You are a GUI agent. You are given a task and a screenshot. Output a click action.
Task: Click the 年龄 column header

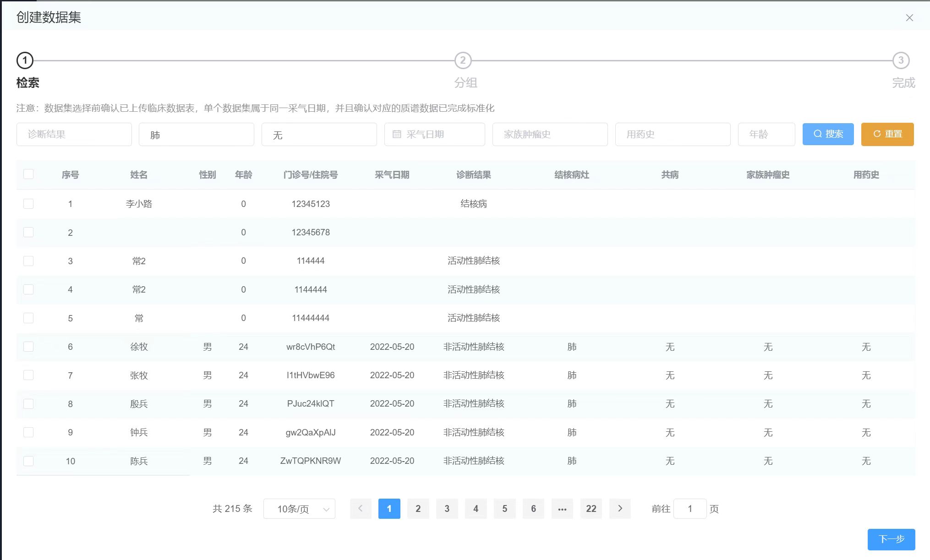coord(243,174)
